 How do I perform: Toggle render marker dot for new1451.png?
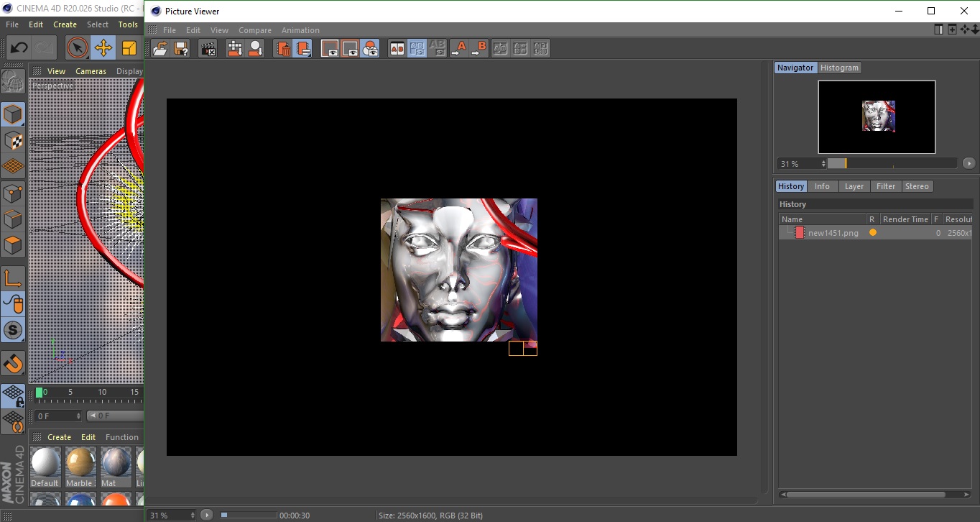click(873, 233)
